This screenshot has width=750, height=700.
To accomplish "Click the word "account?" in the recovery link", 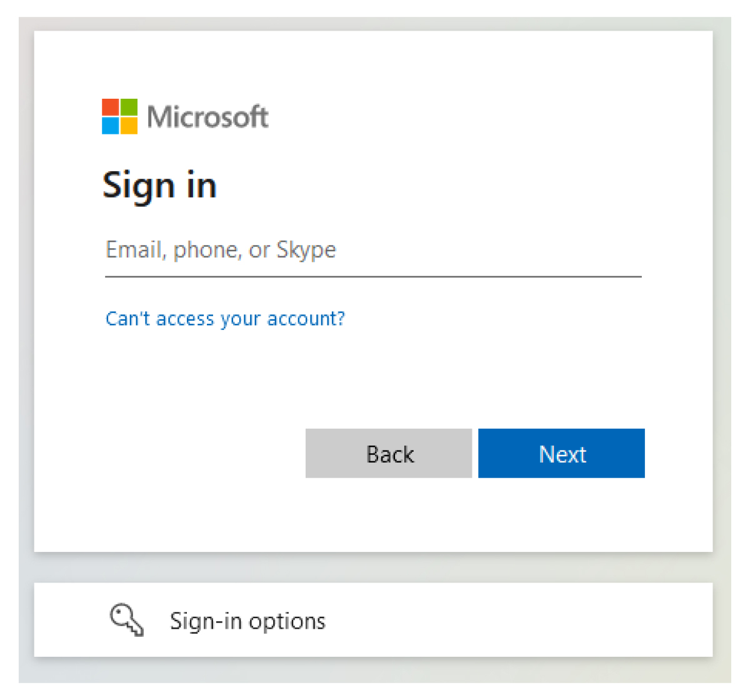I will (306, 319).
